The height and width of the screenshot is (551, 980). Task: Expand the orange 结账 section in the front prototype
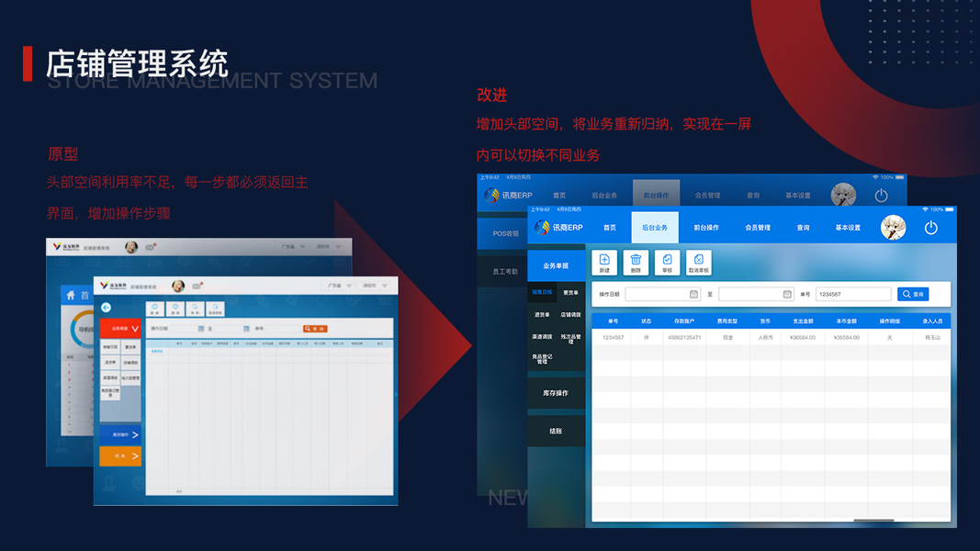120,456
